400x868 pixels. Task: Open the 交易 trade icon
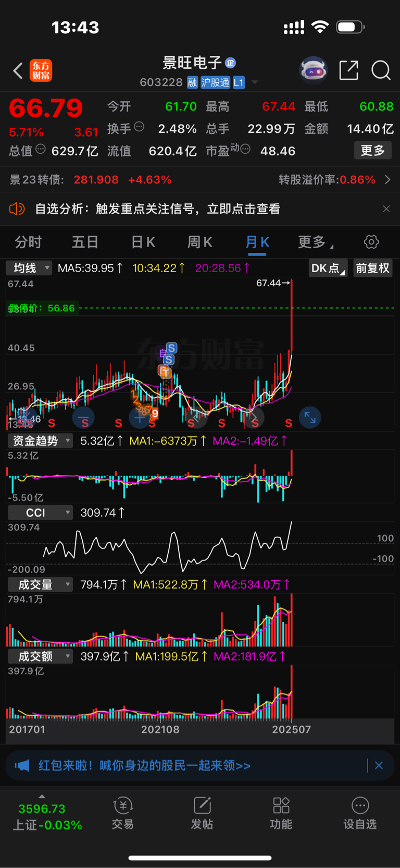point(123,813)
